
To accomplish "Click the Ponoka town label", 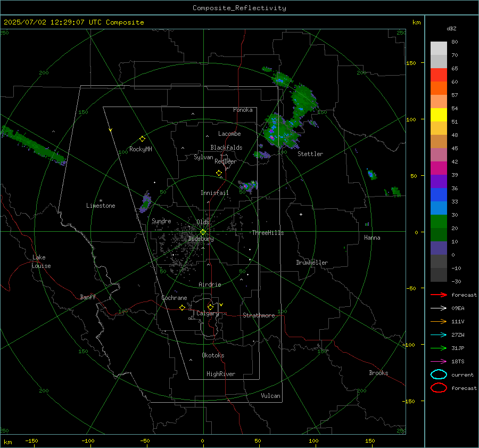I will (x=243, y=110).
